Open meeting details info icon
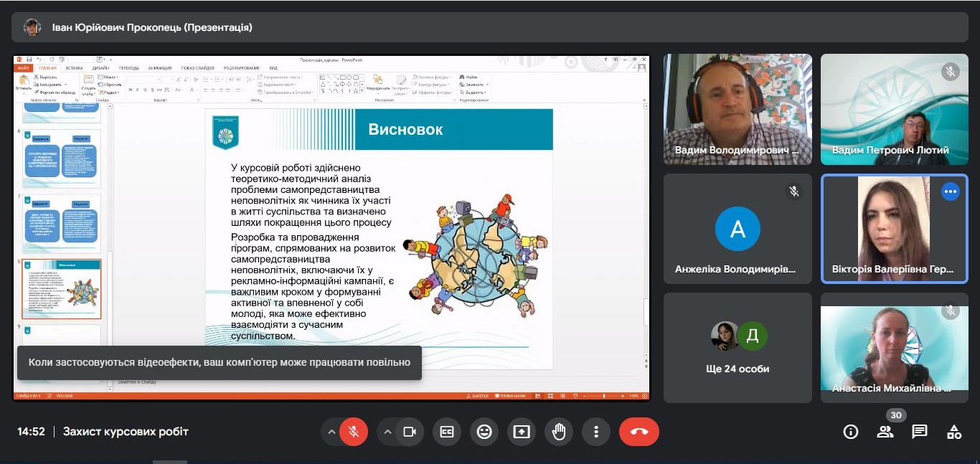The image size is (980, 464). (851, 432)
